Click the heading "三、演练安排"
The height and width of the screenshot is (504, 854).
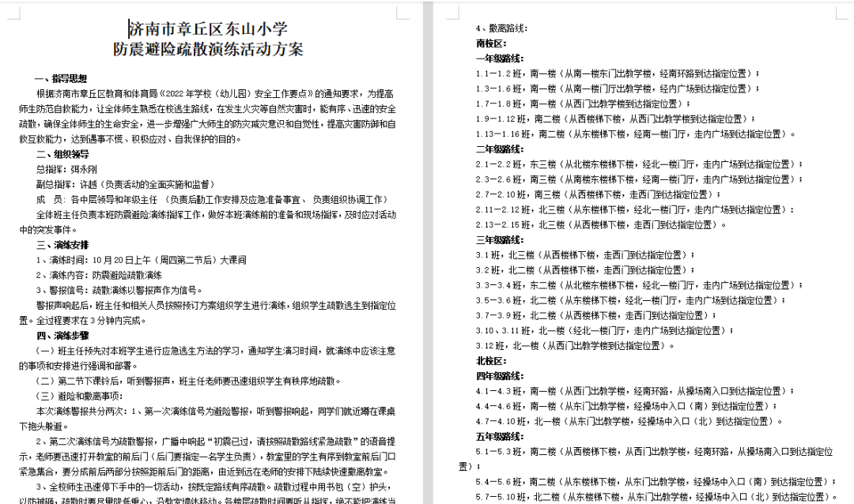pyautogui.click(x=62, y=245)
